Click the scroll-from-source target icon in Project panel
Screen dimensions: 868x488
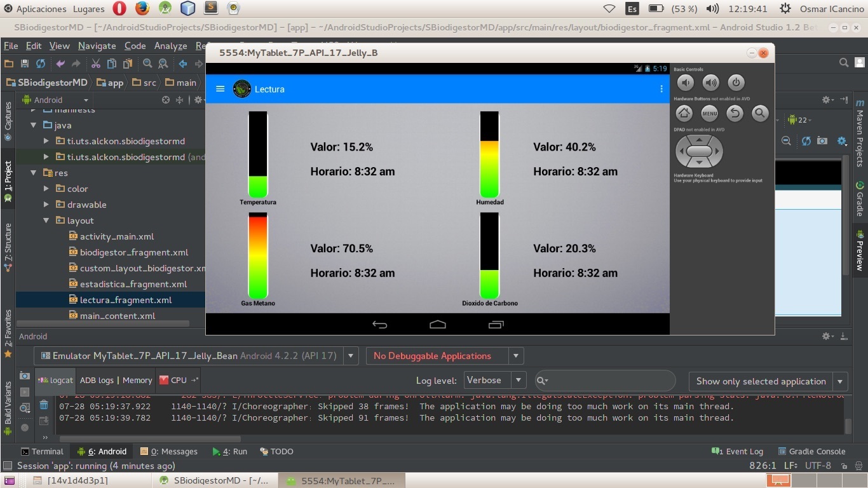[x=166, y=100]
